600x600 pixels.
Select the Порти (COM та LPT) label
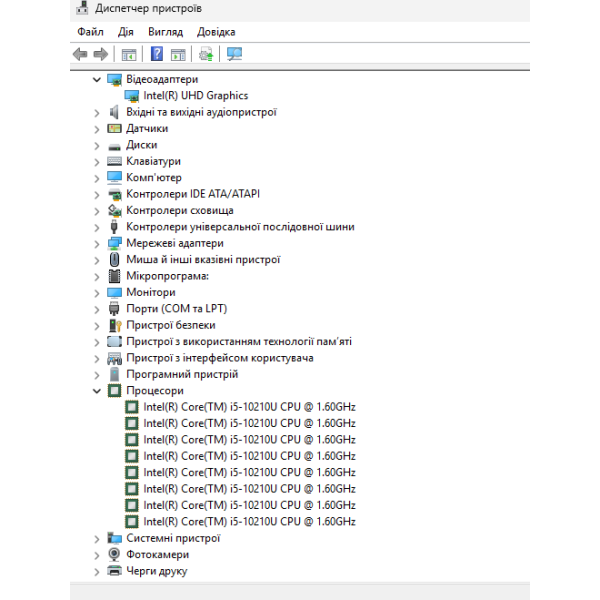pos(177,308)
